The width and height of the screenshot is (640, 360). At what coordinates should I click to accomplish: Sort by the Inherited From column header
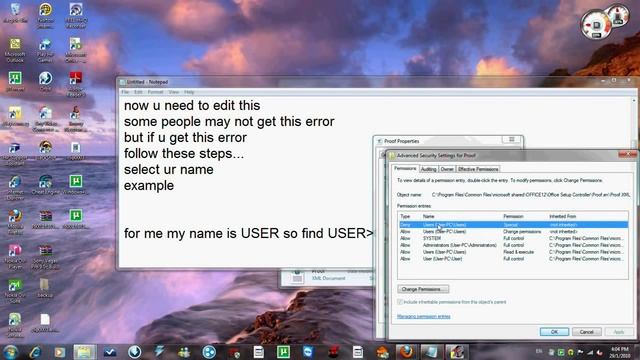(587, 216)
